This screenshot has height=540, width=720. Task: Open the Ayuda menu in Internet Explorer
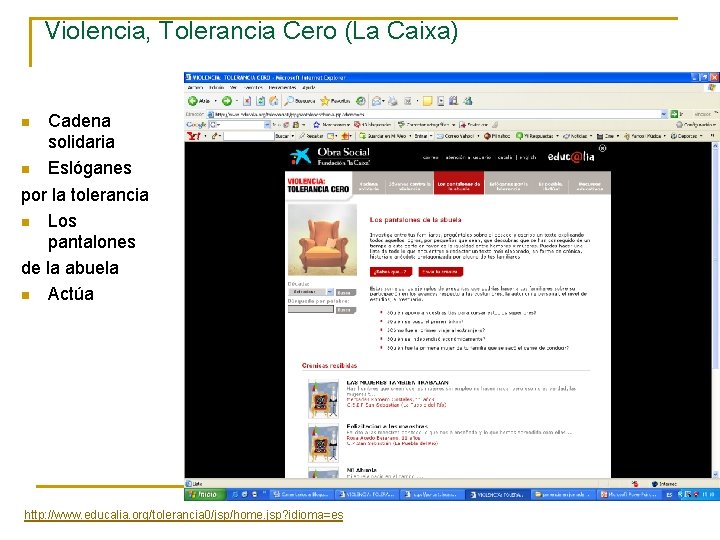click(x=309, y=87)
